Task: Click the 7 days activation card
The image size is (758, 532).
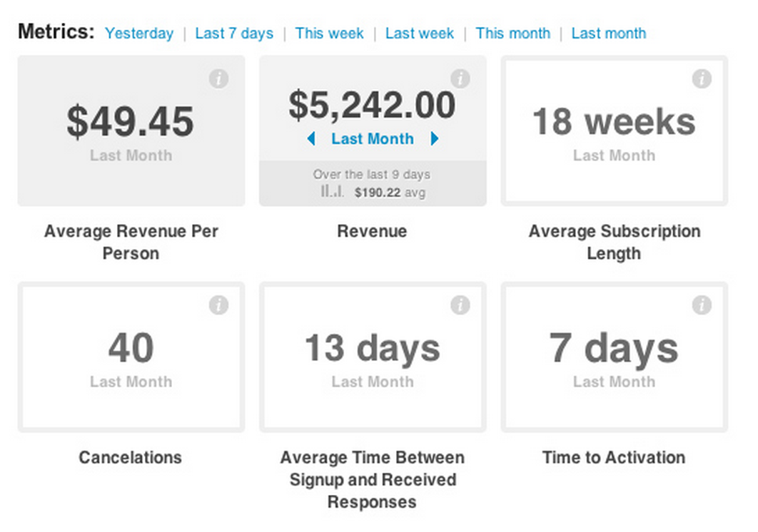Action: click(614, 357)
